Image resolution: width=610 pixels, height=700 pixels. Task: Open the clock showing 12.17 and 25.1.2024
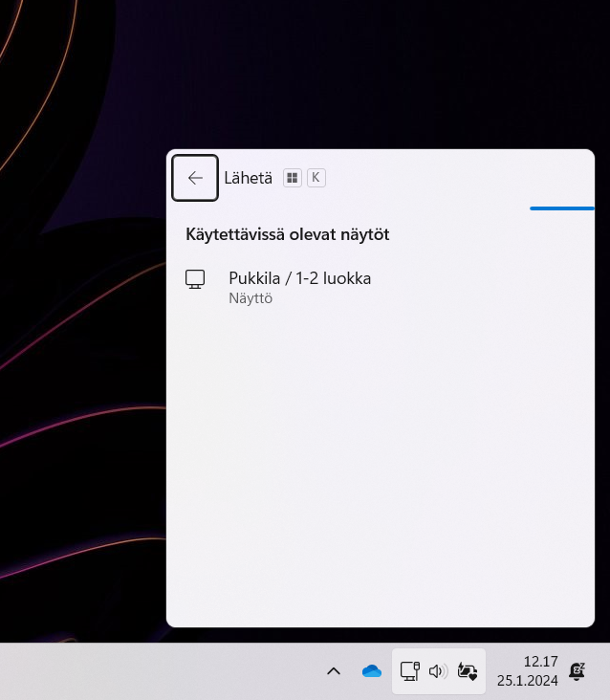(527, 671)
